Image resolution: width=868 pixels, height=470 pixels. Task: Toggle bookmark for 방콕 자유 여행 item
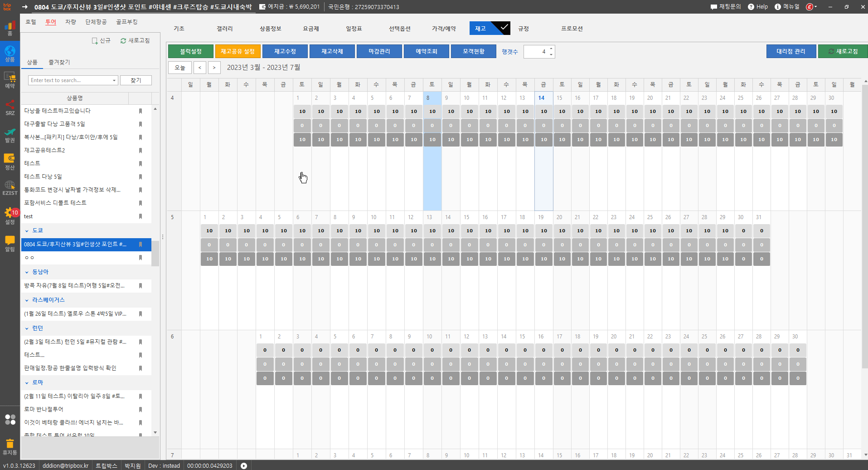(141, 286)
